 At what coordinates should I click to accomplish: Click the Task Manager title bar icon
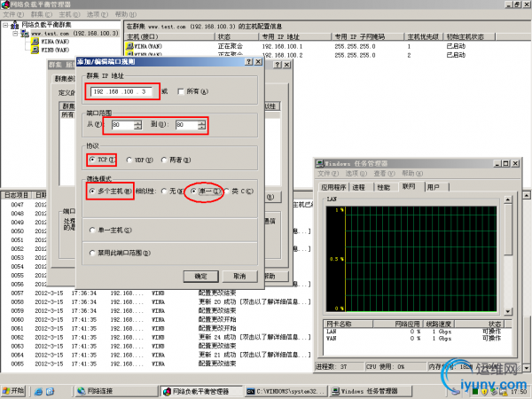[x=319, y=163]
